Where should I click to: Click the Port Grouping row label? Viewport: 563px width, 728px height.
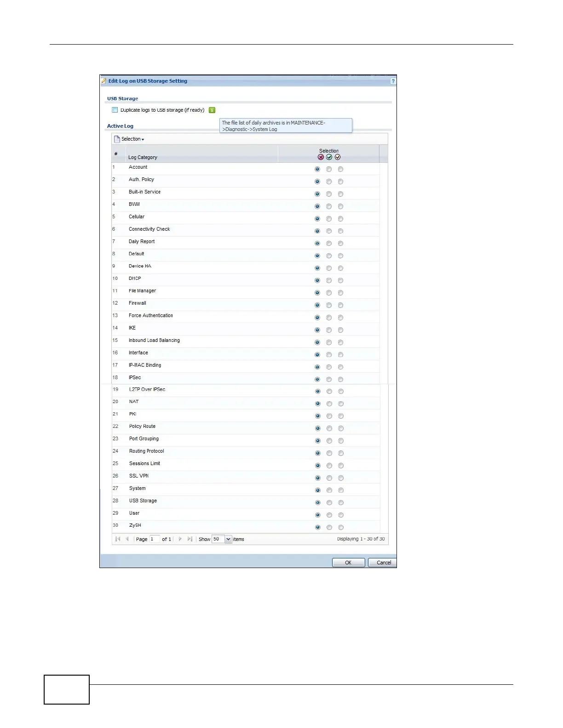click(144, 439)
